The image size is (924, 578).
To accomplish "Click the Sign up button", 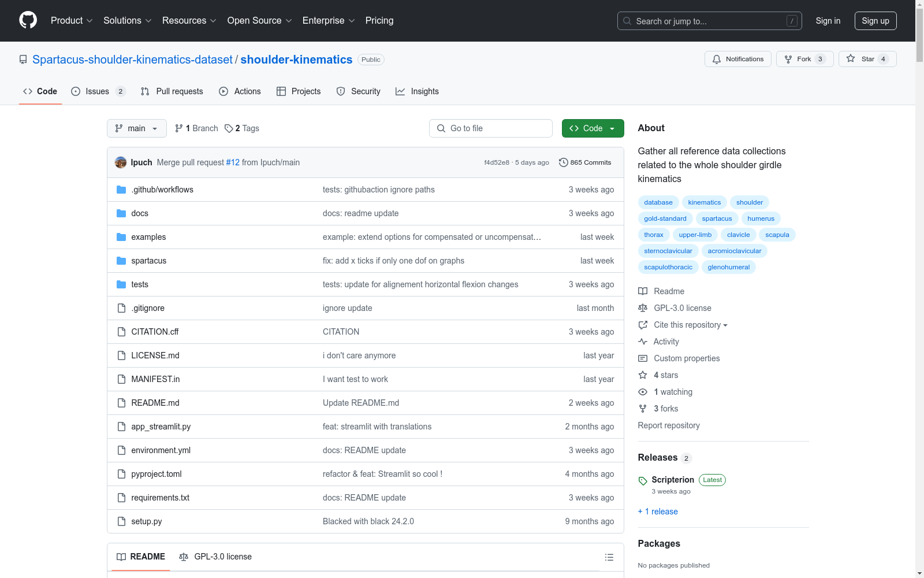I will [x=875, y=21].
